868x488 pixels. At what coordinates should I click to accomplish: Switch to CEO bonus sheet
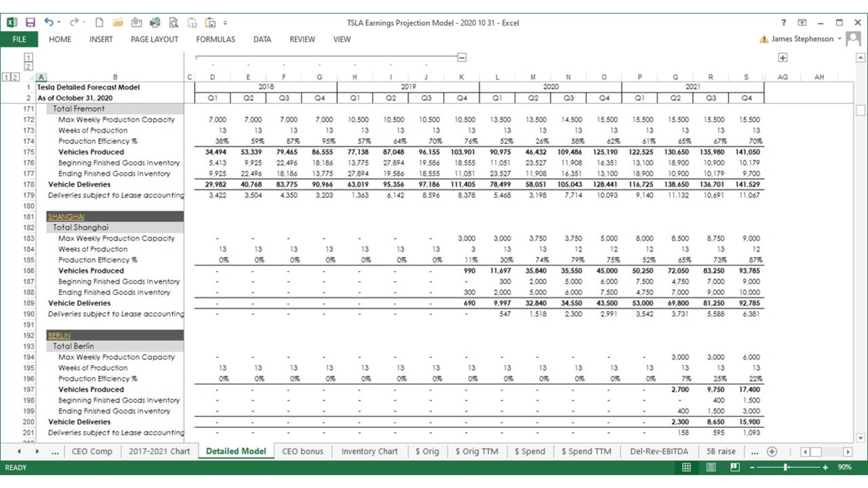(302, 451)
